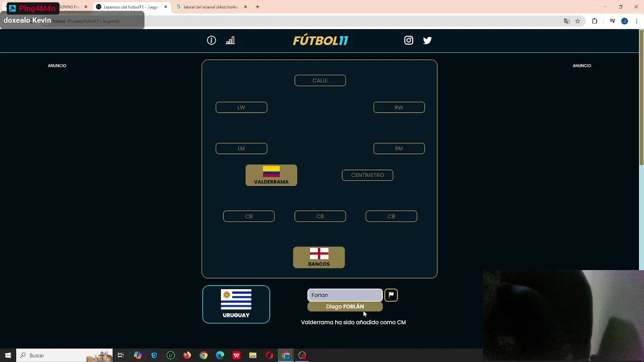Click the translate page icon

(567, 21)
